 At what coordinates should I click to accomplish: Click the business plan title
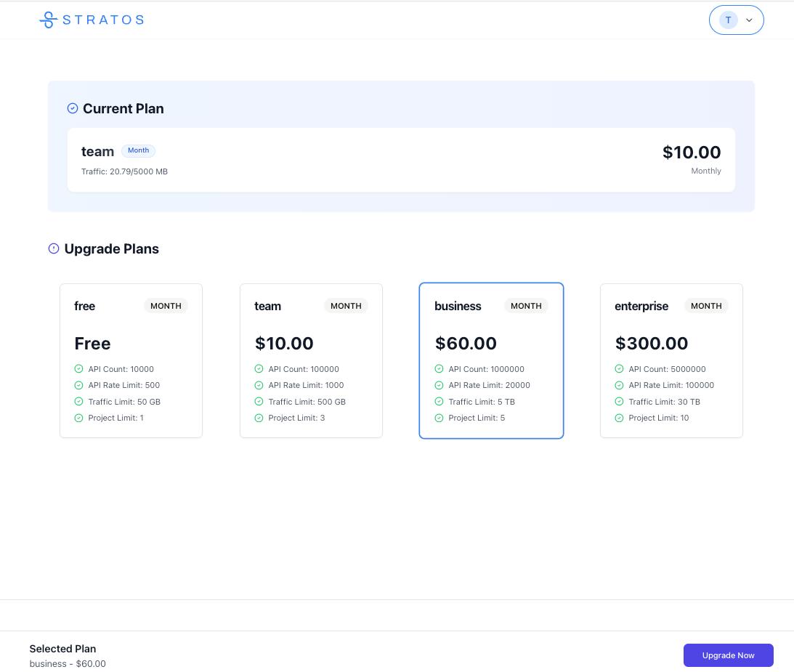pos(458,306)
